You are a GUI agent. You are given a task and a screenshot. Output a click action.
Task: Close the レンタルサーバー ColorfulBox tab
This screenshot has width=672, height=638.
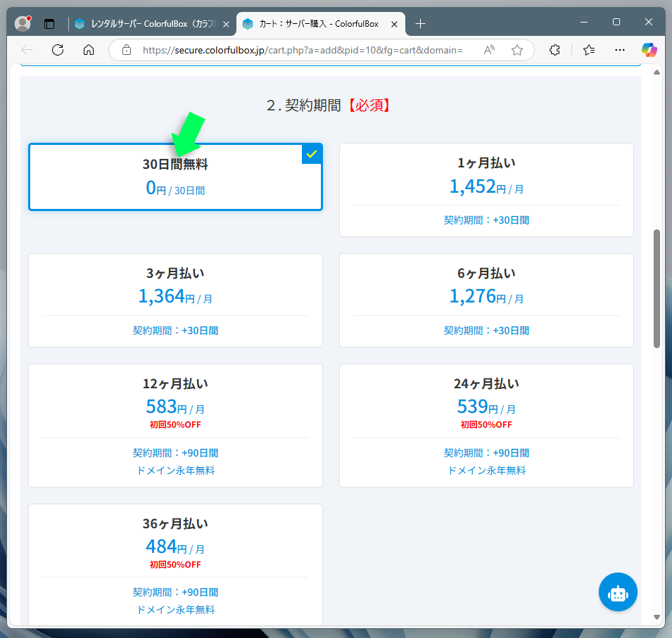(x=227, y=25)
